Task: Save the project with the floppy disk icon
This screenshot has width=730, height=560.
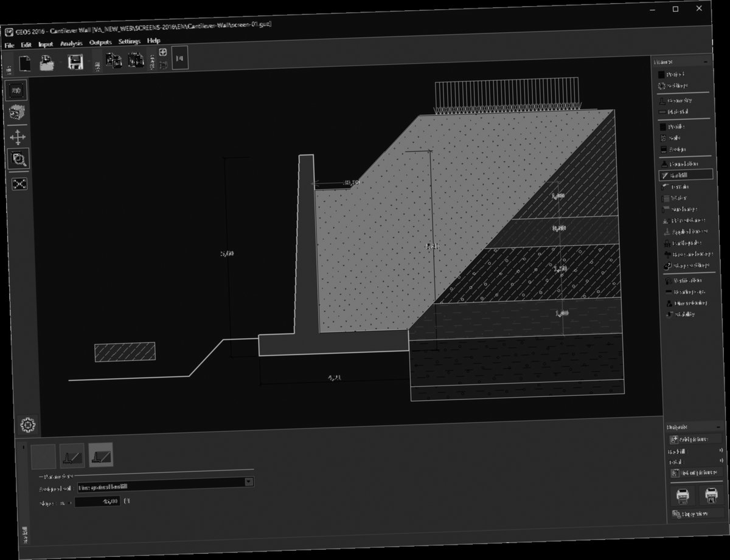Action: pos(75,63)
